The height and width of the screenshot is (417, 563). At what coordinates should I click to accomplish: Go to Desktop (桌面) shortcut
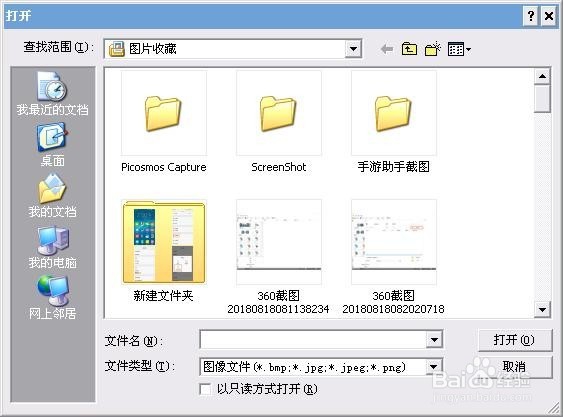pos(52,145)
